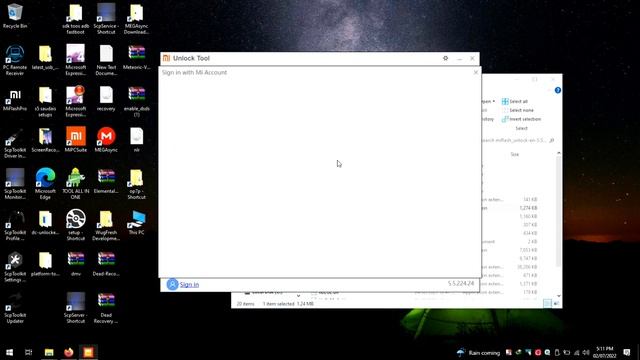Select the MiPCSuite orange shortcut
Viewport: 640px width, 360px height.
click(x=76, y=140)
